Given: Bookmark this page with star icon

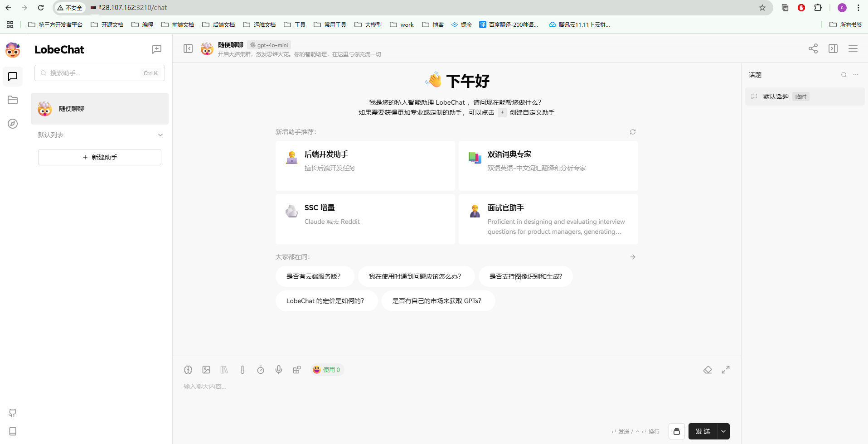Looking at the screenshot, I should (x=762, y=8).
